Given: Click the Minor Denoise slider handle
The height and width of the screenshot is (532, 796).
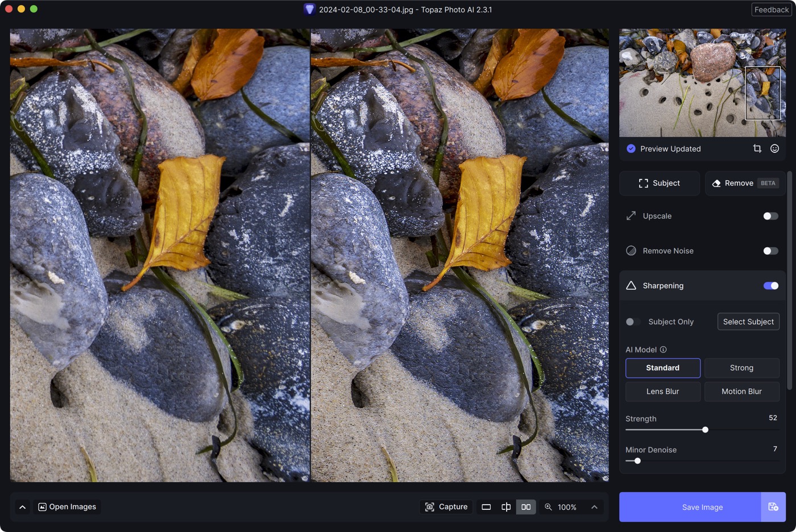Looking at the screenshot, I should click(x=637, y=461).
